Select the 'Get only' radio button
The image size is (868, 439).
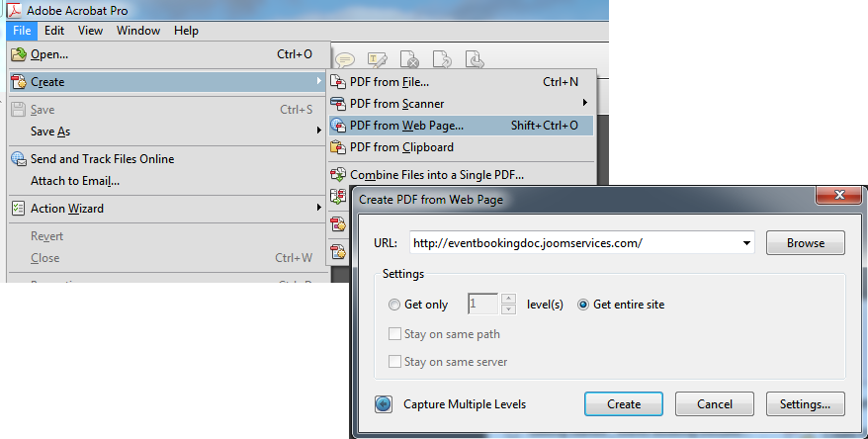tap(395, 305)
